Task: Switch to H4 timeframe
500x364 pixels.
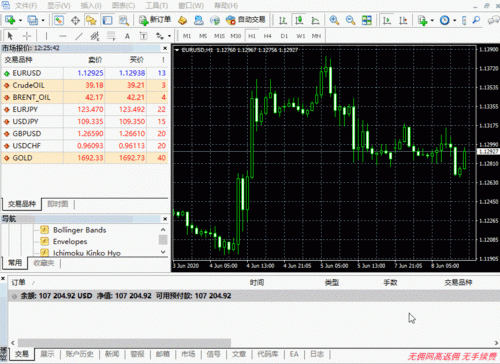Action: click(x=267, y=36)
